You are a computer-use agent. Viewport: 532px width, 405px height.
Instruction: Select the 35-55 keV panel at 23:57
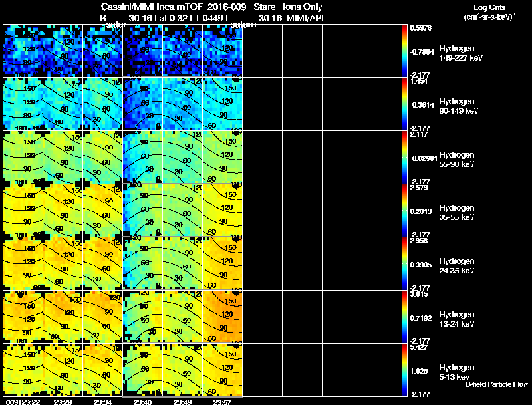[x=223, y=210]
